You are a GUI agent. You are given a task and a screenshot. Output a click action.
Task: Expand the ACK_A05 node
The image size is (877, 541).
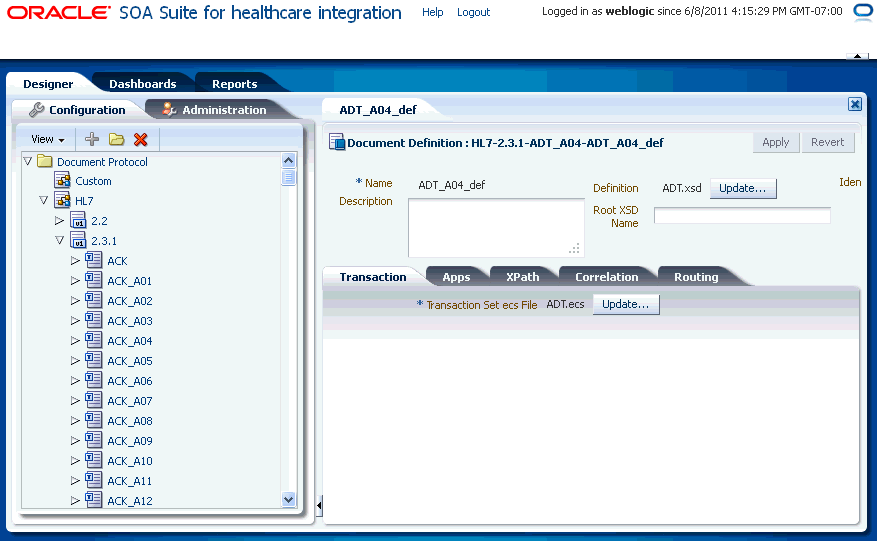75,361
